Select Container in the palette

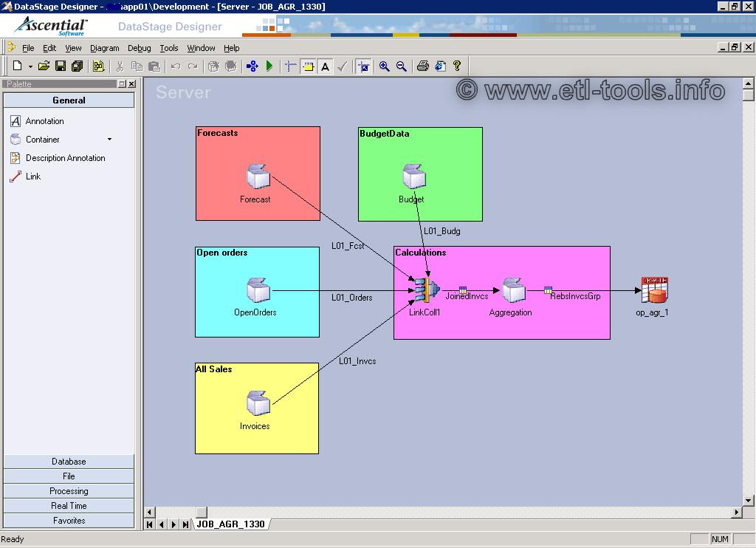pyautogui.click(x=35, y=140)
